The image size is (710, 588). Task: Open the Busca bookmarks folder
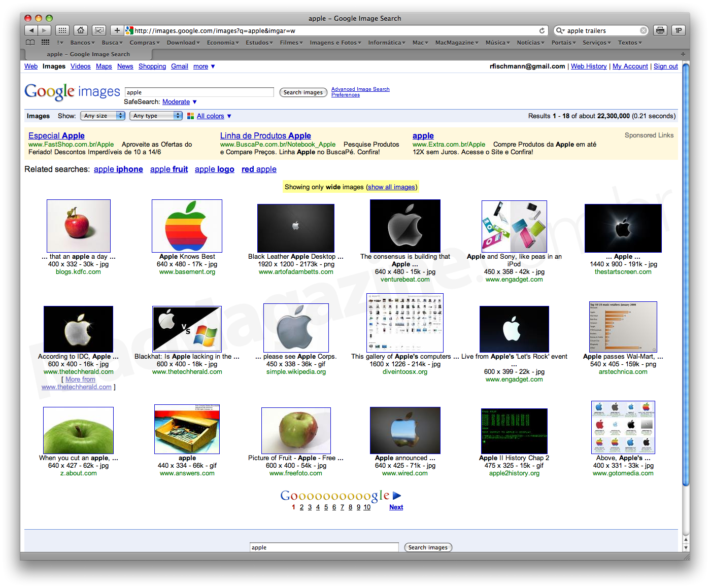(x=112, y=43)
